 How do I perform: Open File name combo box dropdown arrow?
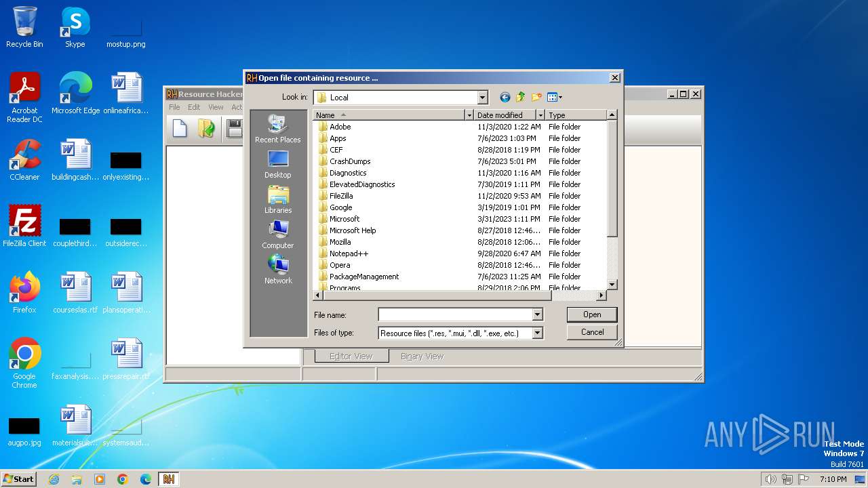(537, 314)
